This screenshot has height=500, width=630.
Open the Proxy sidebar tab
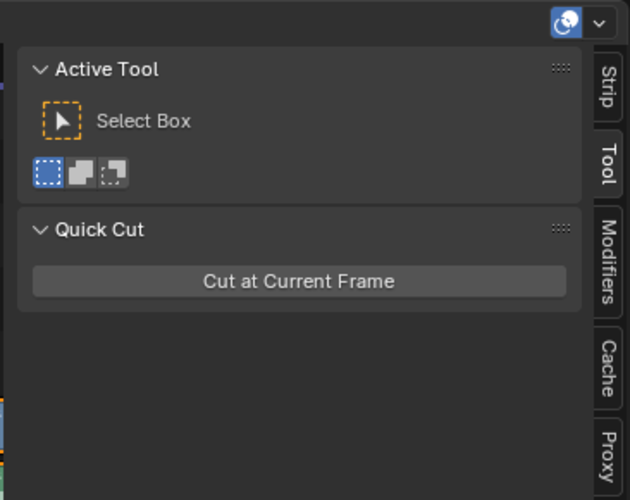tap(608, 457)
